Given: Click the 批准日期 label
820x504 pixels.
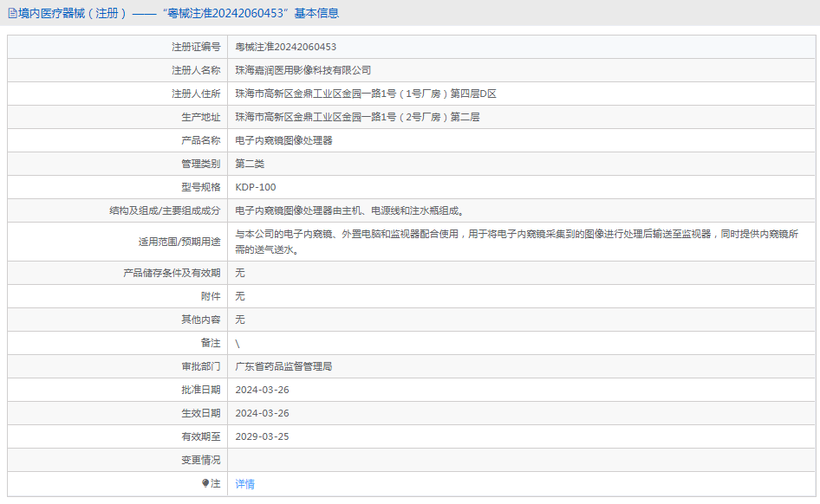Looking at the screenshot, I should click(x=201, y=390).
